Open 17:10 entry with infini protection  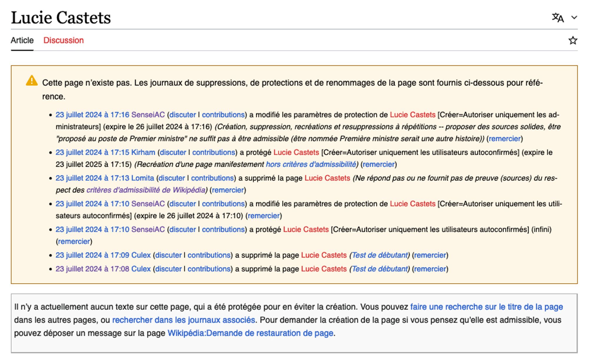(92, 230)
